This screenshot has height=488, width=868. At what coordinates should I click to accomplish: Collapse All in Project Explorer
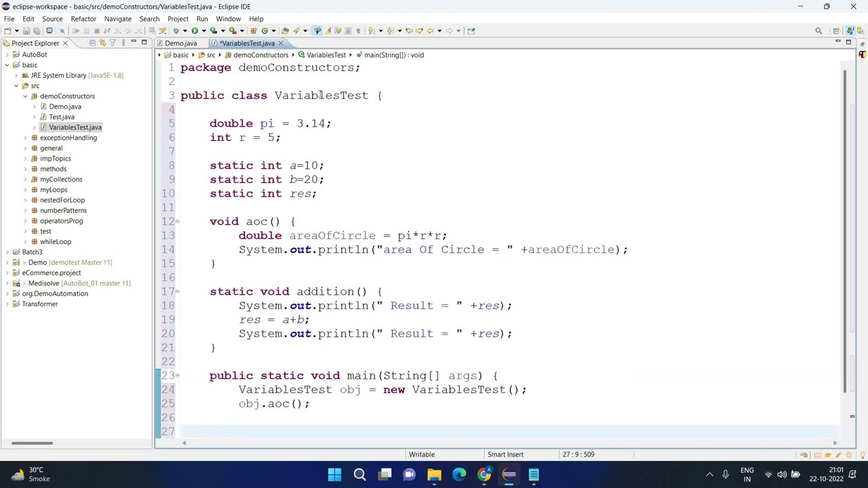(x=92, y=43)
